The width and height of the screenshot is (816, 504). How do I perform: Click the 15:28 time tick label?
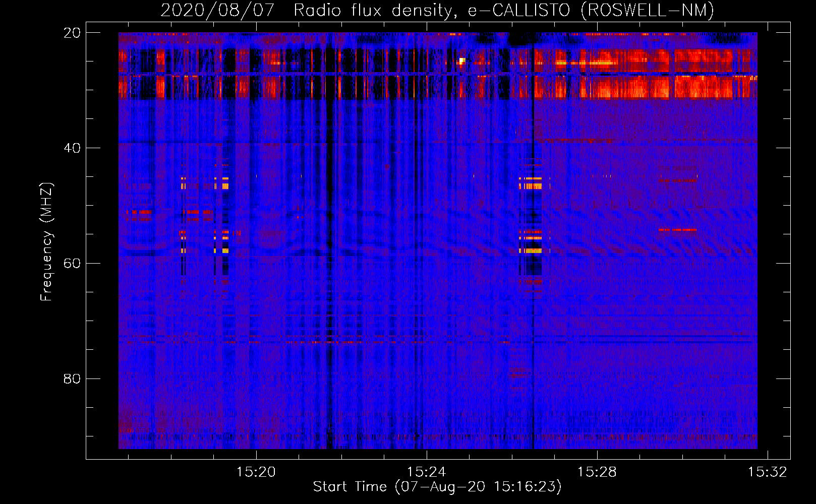coord(597,472)
